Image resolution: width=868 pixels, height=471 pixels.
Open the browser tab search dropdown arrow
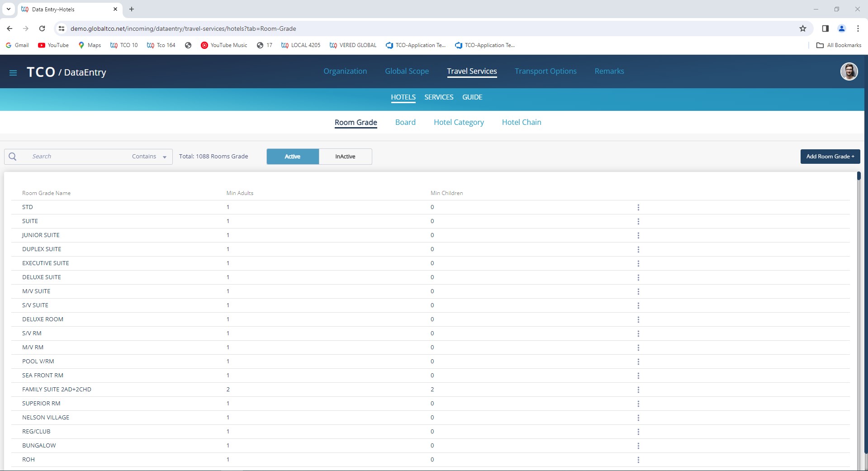tap(9, 9)
